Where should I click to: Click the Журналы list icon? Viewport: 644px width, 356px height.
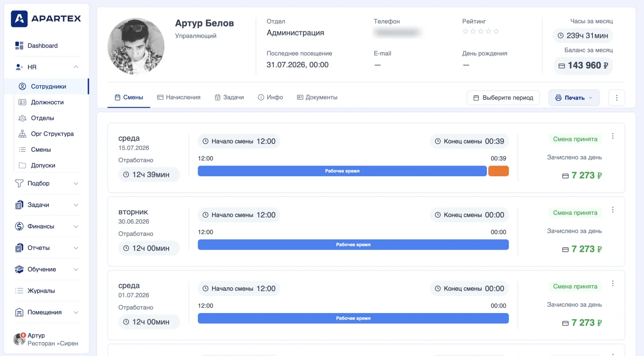click(19, 290)
